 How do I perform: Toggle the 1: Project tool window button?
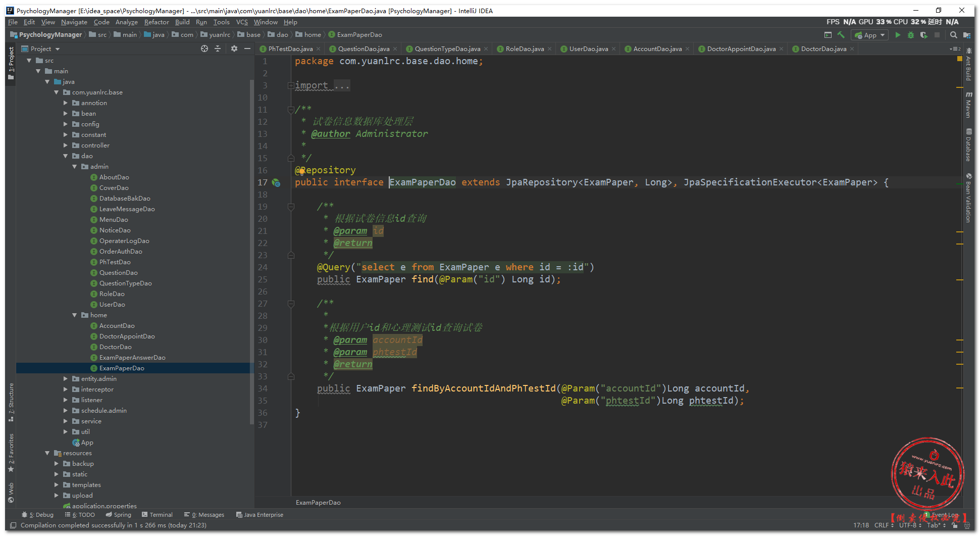pyautogui.click(x=11, y=63)
